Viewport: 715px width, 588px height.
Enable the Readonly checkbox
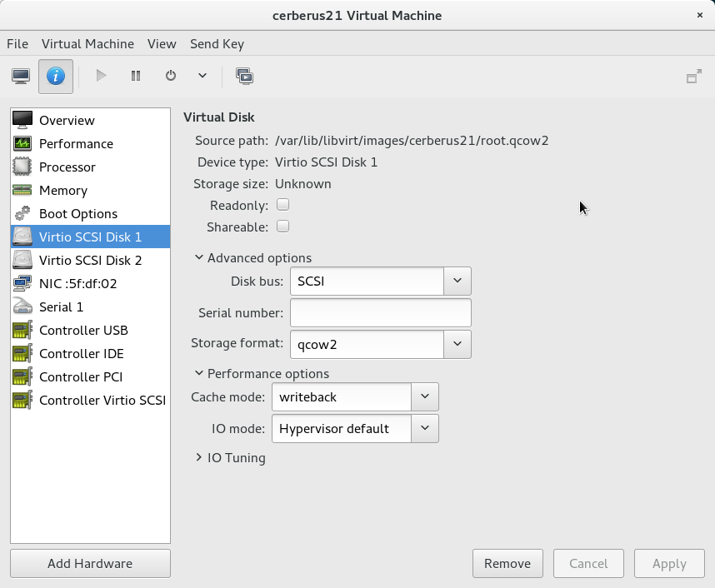click(x=282, y=204)
